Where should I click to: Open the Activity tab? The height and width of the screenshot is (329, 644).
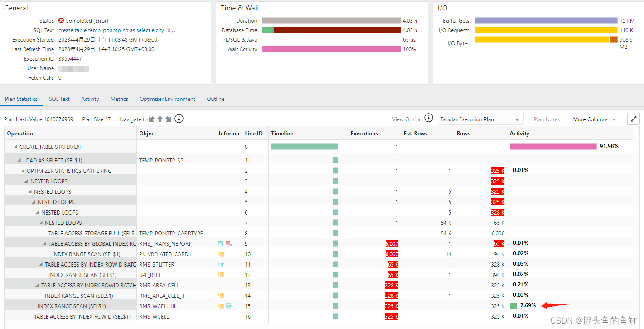(x=90, y=99)
